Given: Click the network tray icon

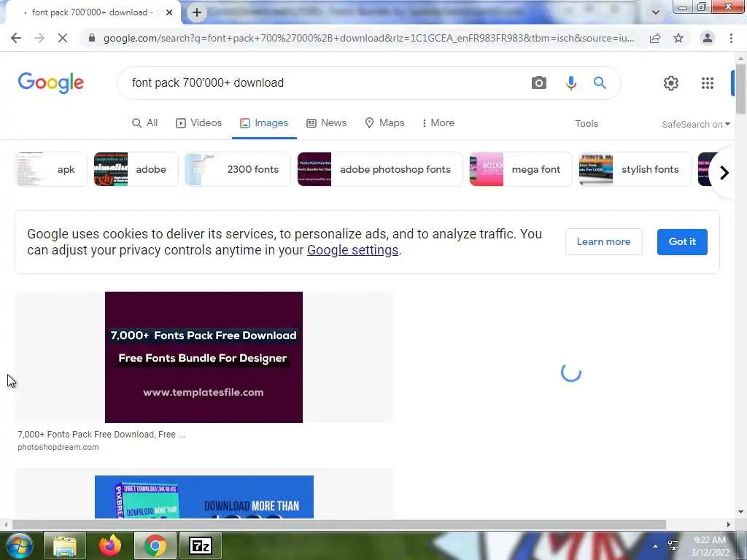Looking at the screenshot, I should pyautogui.click(x=673, y=545).
